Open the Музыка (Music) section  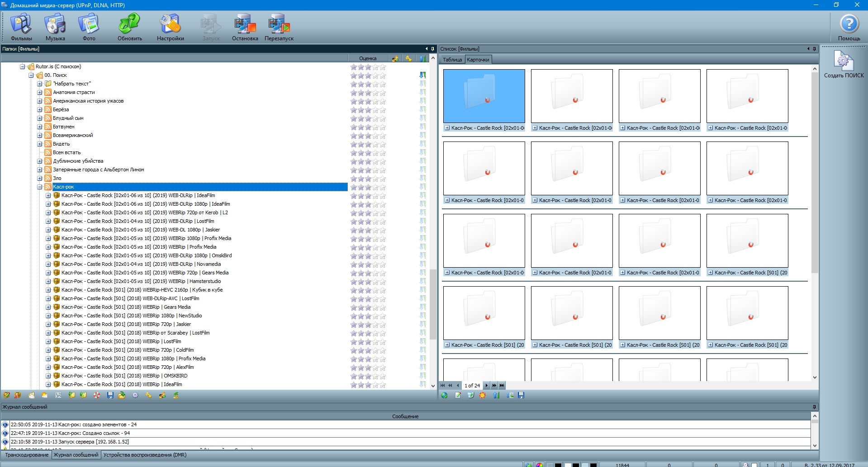[x=55, y=27]
